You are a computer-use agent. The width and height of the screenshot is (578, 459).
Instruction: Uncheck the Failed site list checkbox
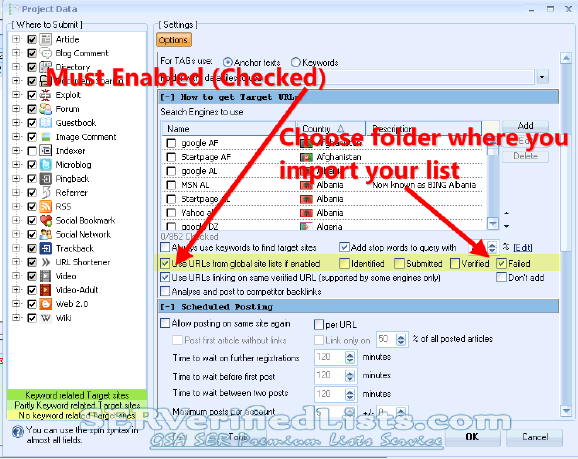click(x=501, y=264)
